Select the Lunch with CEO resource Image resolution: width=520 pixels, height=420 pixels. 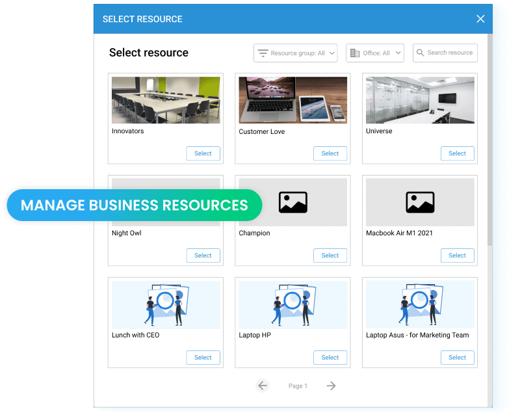tap(203, 358)
